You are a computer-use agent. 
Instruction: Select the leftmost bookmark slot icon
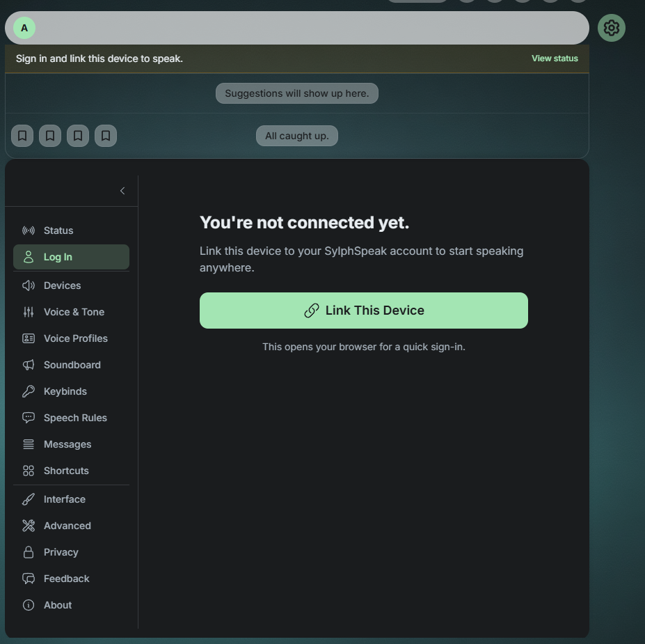coord(22,136)
